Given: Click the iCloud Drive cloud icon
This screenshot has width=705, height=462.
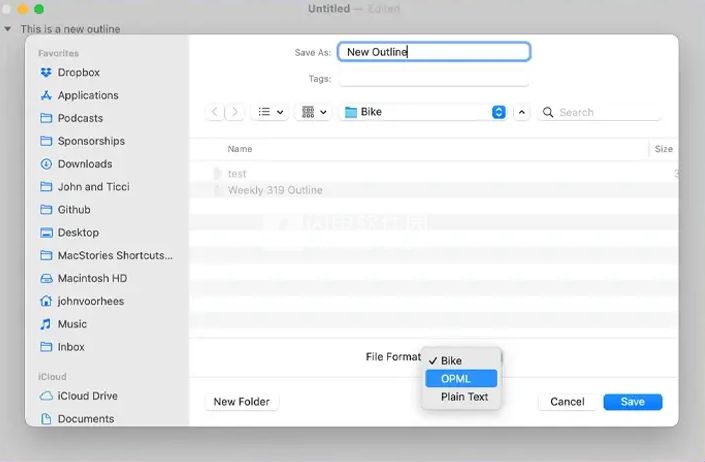Looking at the screenshot, I should tap(46, 396).
